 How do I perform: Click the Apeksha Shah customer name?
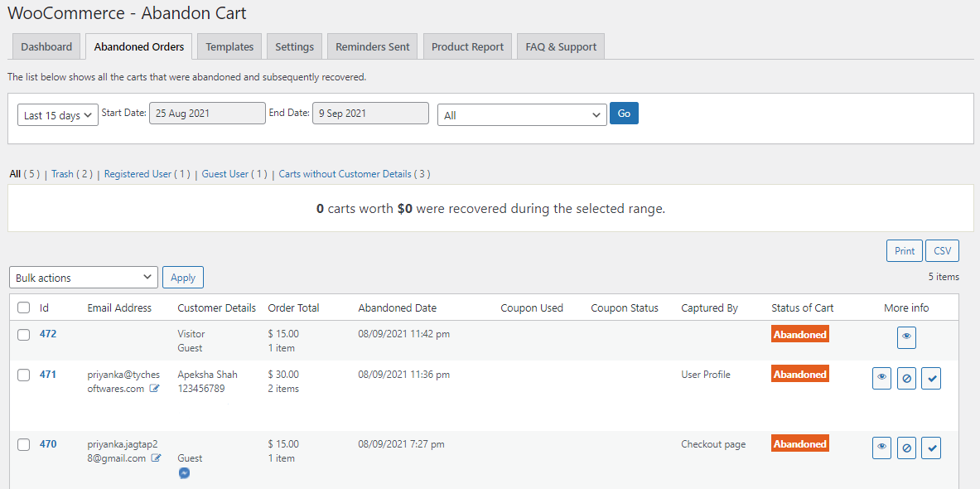pos(207,375)
